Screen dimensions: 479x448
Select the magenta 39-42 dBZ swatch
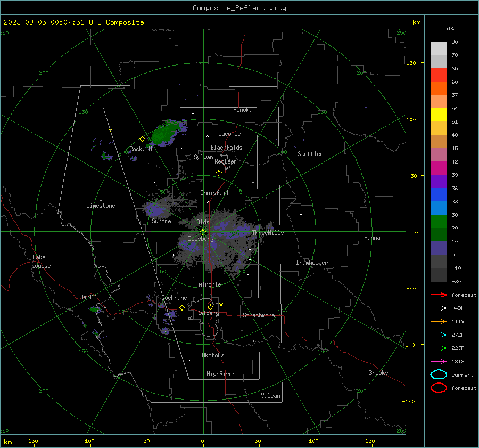tap(439, 168)
